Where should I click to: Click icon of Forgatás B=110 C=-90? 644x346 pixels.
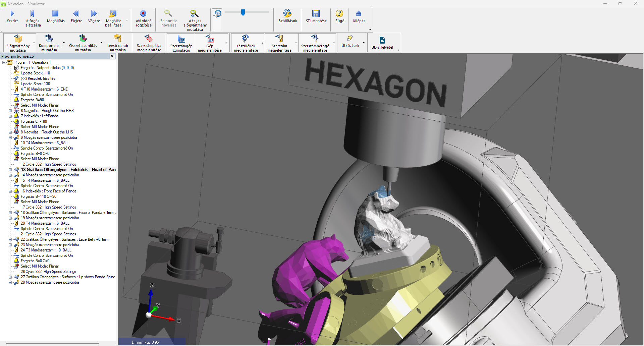pyautogui.click(x=16, y=196)
